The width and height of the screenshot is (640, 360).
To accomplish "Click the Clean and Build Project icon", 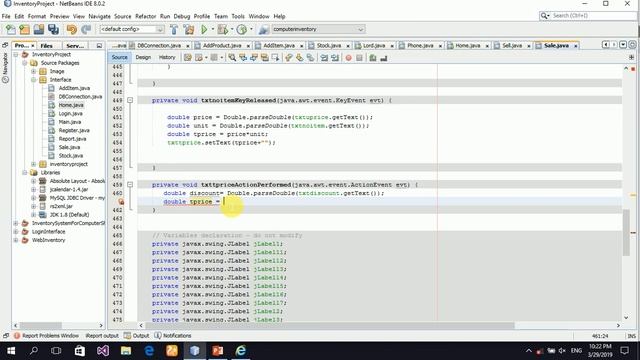I will (189, 29).
